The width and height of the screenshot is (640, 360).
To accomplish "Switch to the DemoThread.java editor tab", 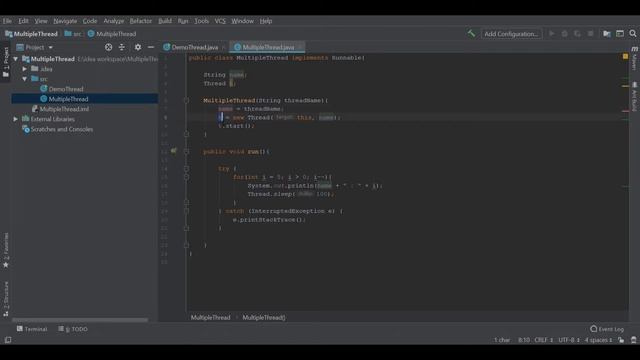I will coord(194,47).
